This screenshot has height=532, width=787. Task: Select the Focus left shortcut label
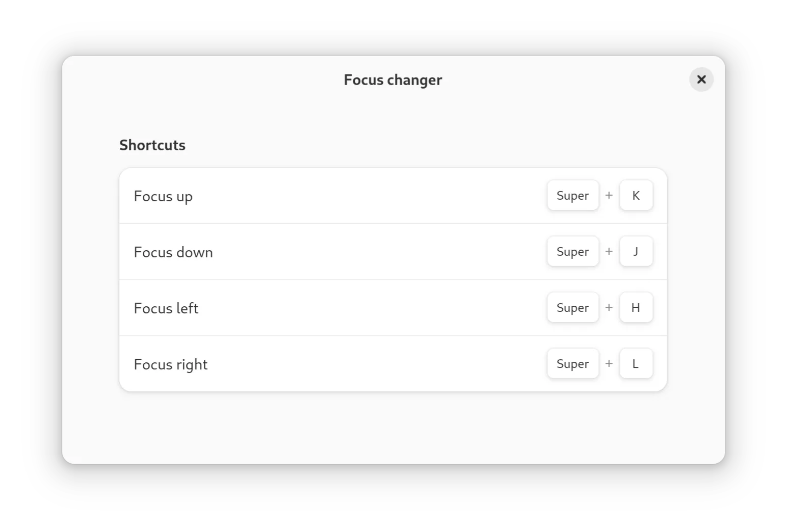[x=166, y=308]
